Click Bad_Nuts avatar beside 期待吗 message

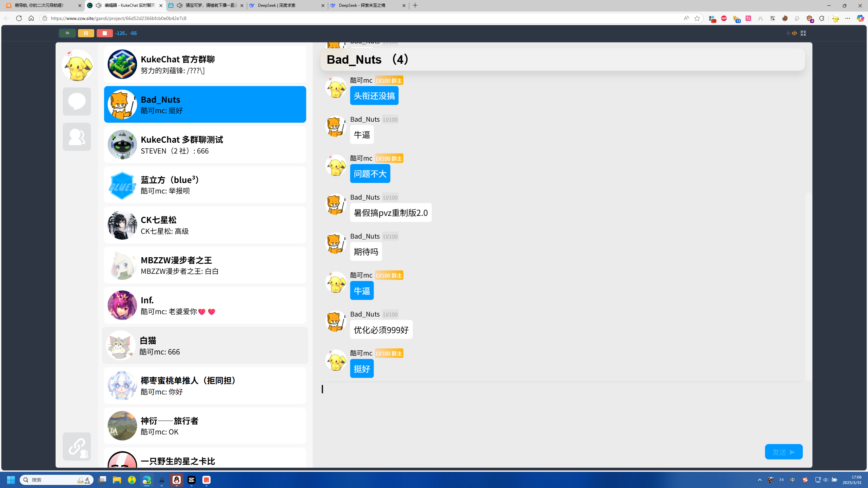click(x=336, y=243)
